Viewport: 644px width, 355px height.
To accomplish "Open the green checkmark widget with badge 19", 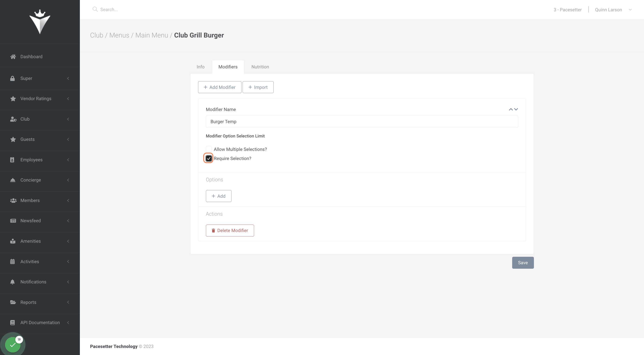I will (13, 344).
